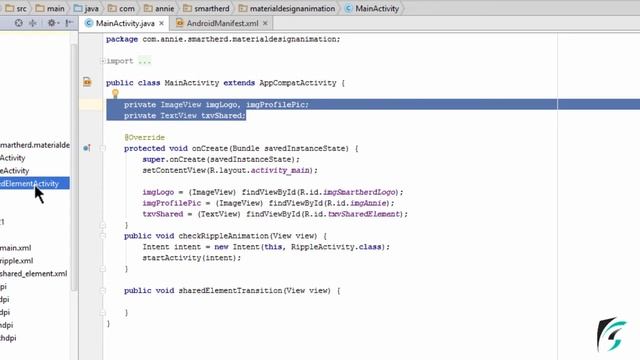Switch to AndroidManifest.xml tab
This screenshot has height=360, width=640.
[x=222, y=23]
